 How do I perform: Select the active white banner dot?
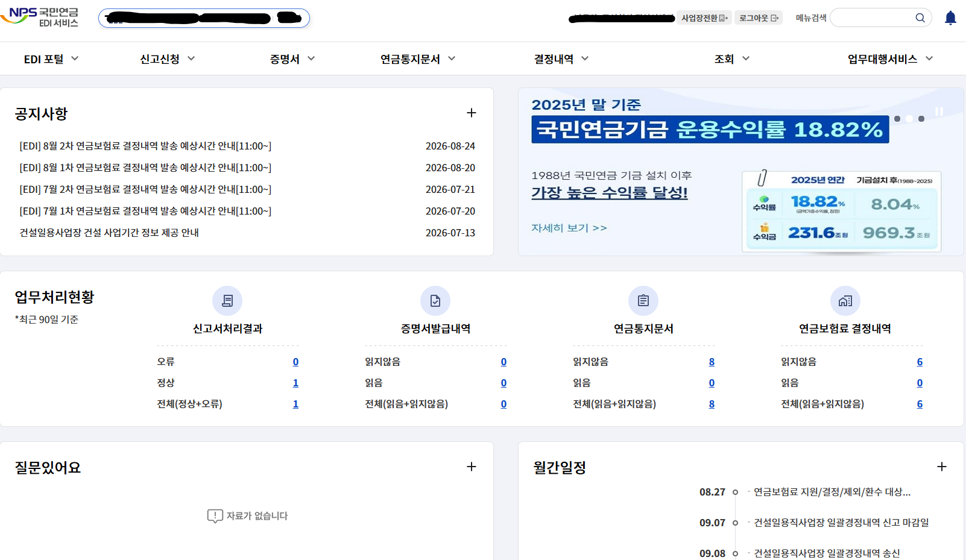909,119
